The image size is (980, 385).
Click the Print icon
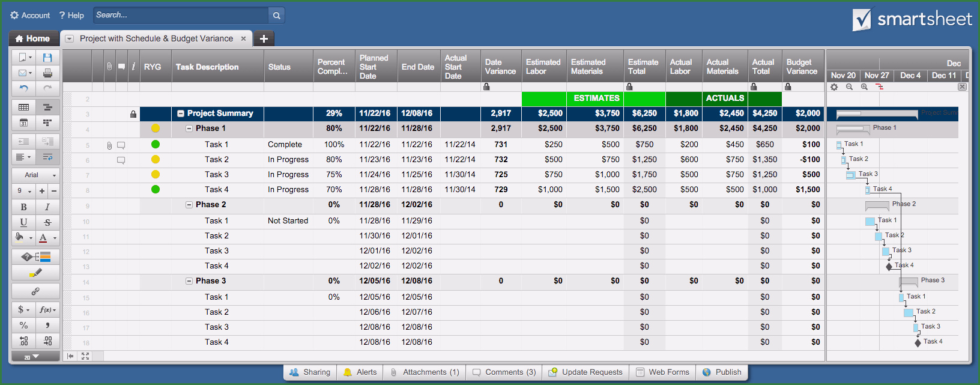tap(47, 73)
